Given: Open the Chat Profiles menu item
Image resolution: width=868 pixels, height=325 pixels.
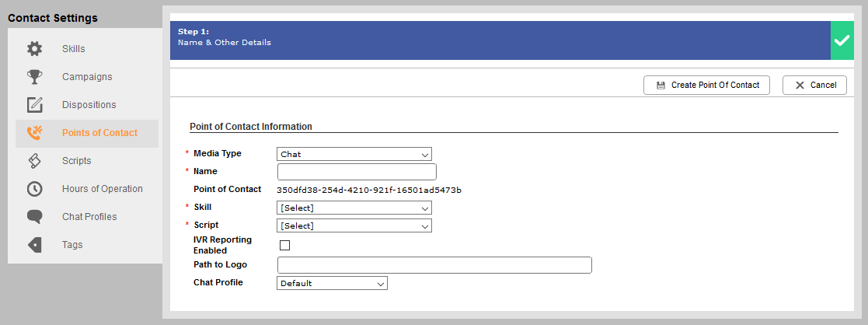Looking at the screenshot, I should pyautogui.click(x=89, y=216).
